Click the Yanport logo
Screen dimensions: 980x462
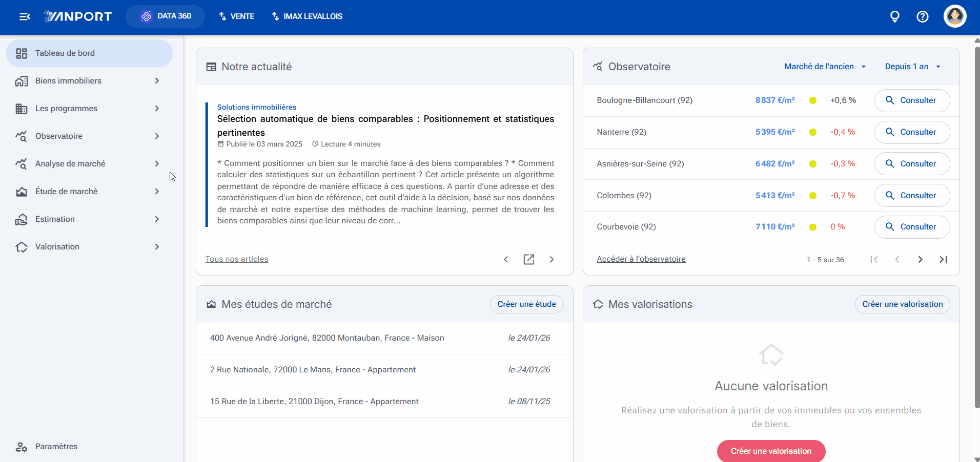[x=78, y=16]
